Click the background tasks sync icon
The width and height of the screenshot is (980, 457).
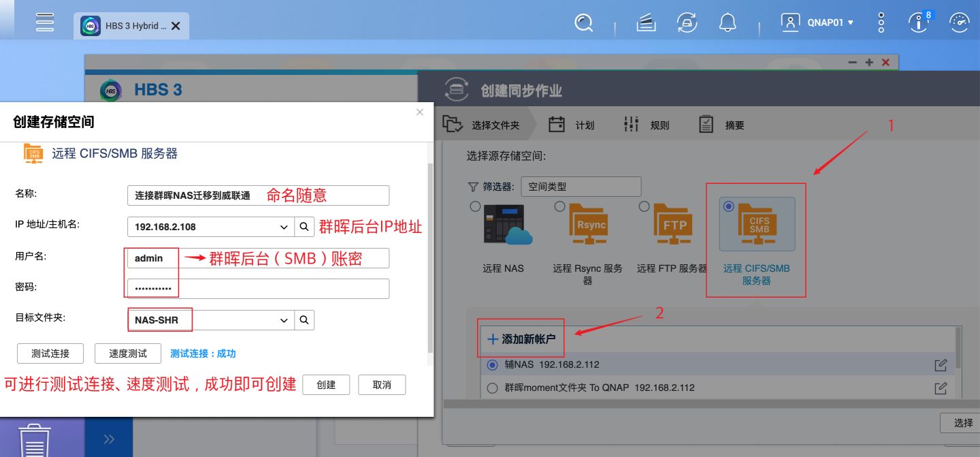point(687,22)
